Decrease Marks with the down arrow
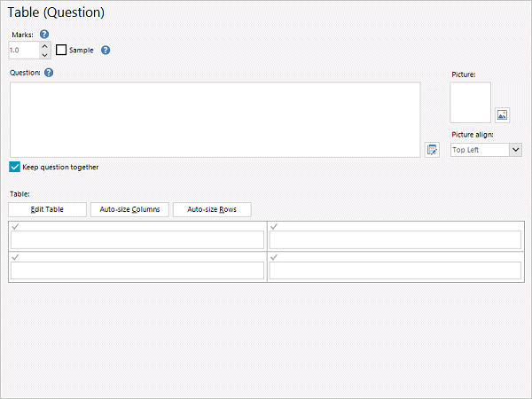 (45, 55)
